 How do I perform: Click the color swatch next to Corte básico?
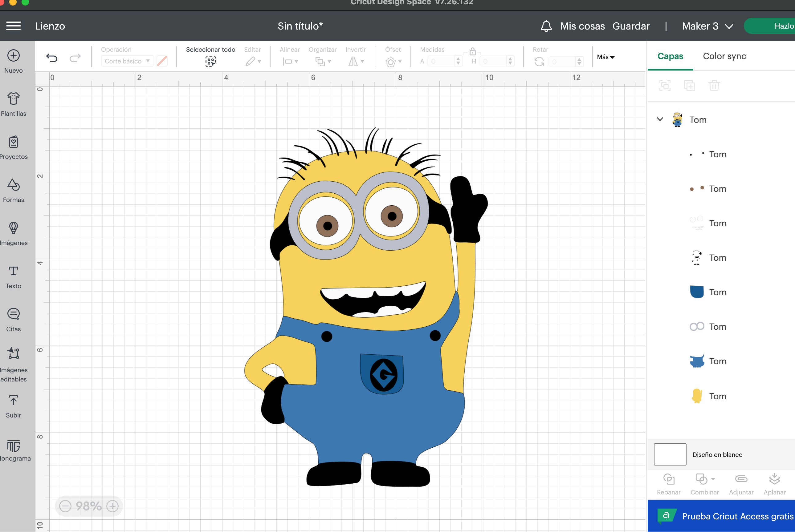(x=162, y=61)
